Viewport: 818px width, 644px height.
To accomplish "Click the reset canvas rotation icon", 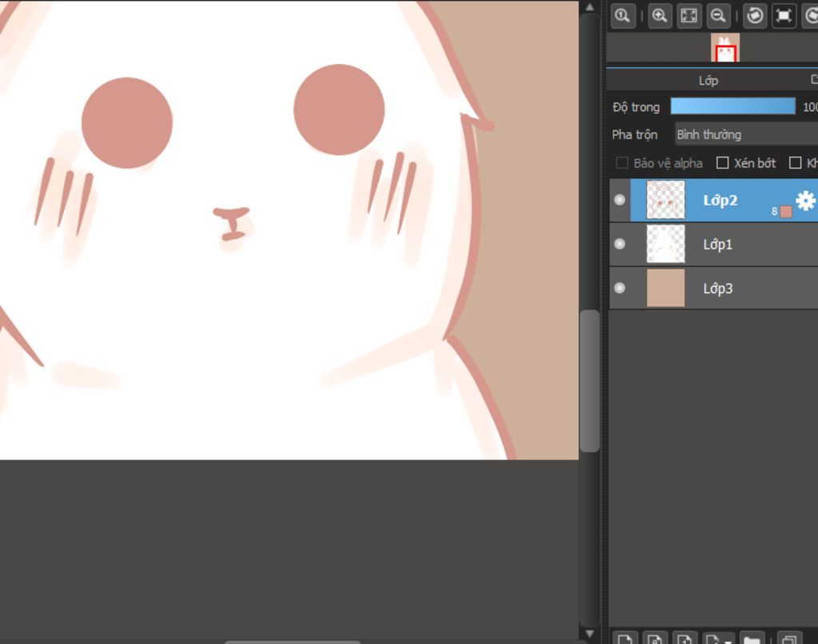I will pos(784,16).
